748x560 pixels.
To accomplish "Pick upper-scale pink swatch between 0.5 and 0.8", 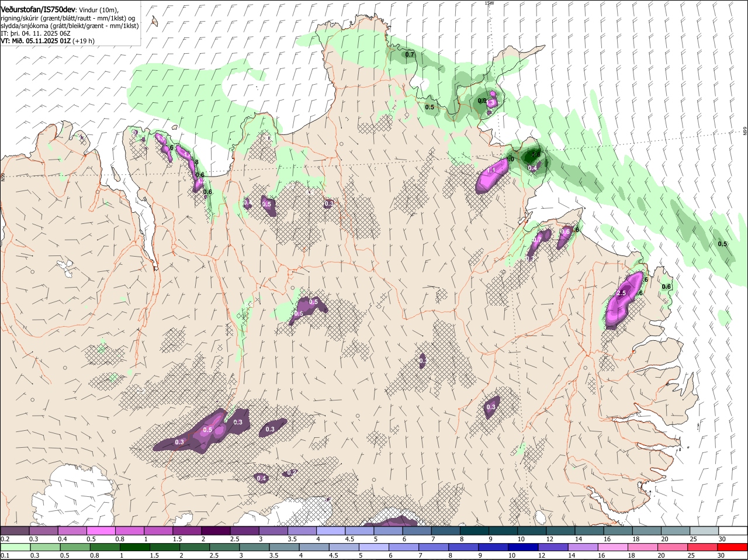I will click(101, 530).
